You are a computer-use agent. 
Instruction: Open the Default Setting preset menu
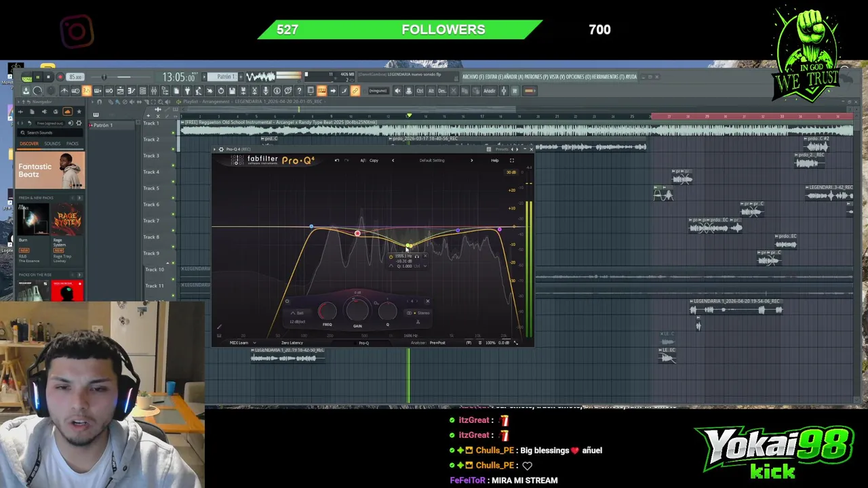(432, 161)
